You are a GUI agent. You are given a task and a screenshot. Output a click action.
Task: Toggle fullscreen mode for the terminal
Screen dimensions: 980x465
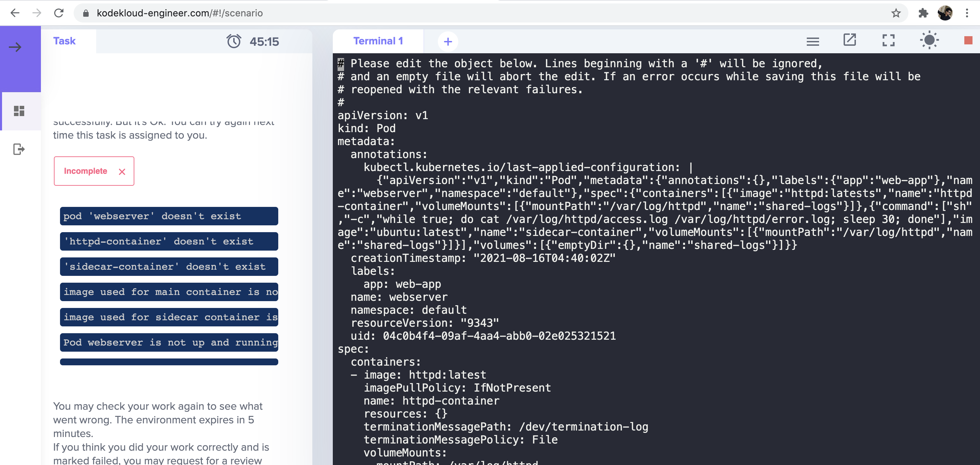(x=888, y=40)
